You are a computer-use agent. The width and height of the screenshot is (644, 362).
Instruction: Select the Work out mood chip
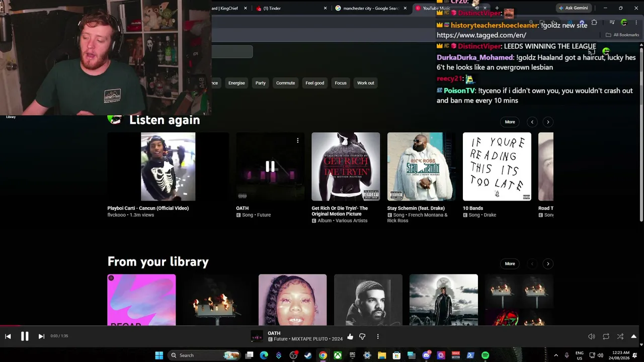point(366,83)
